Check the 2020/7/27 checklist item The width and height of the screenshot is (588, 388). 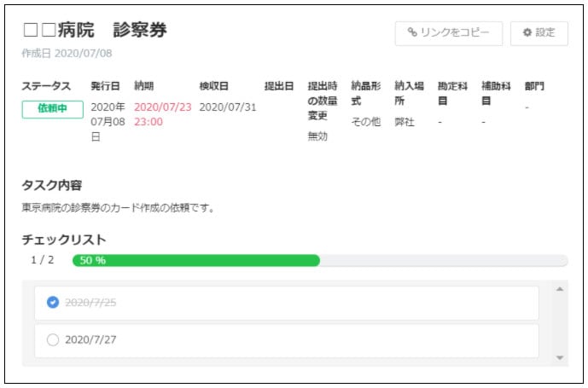tap(53, 339)
